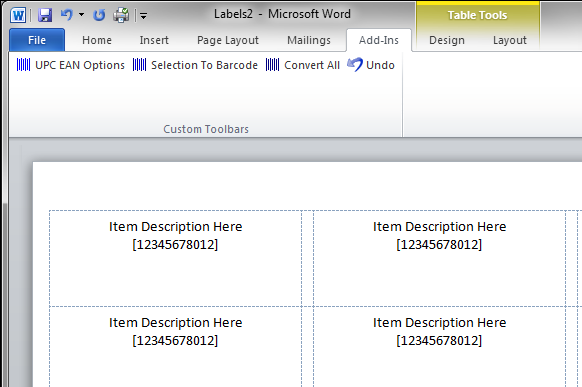Click the barcode icon beside Convert All
This screenshot has width=582, height=387.
[272, 65]
